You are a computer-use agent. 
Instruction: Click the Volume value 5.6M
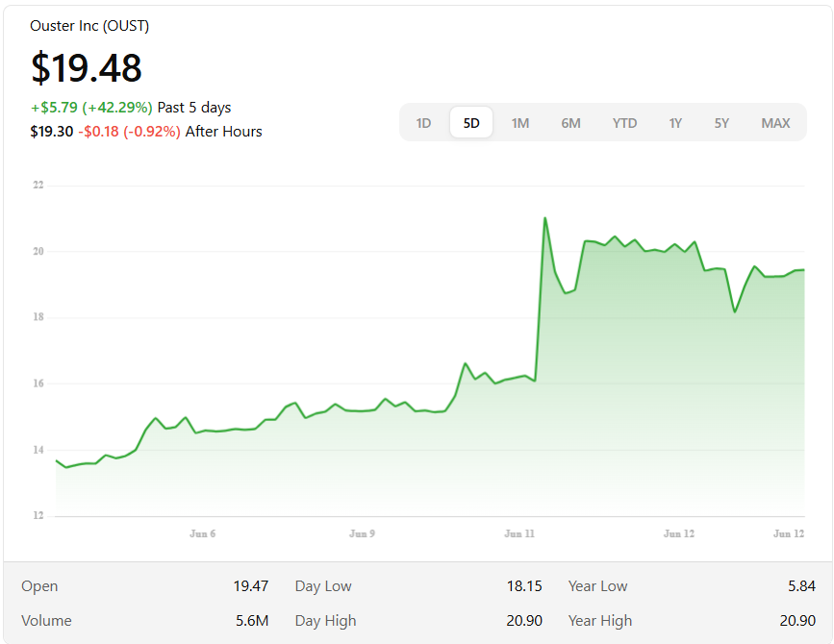252,621
